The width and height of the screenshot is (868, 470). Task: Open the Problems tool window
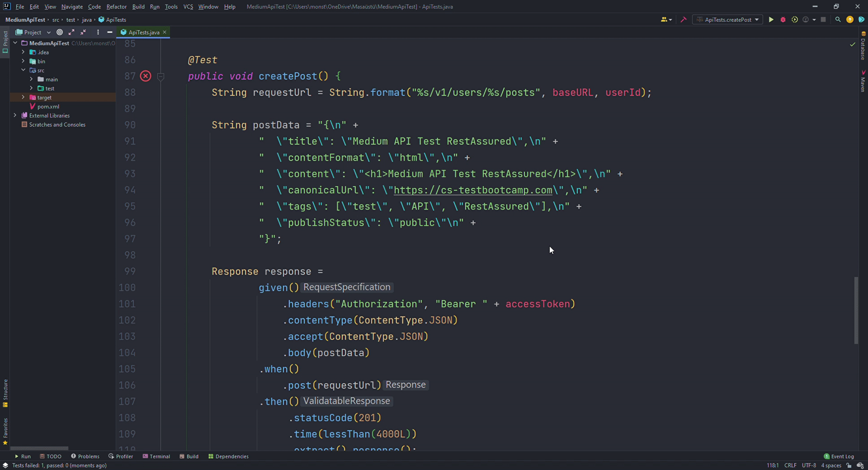tap(85, 456)
